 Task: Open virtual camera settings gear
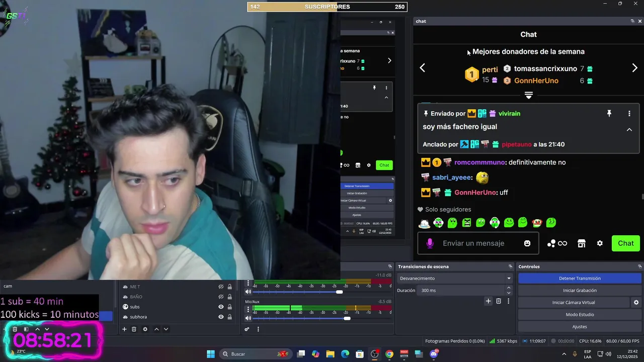coord(636,302)
